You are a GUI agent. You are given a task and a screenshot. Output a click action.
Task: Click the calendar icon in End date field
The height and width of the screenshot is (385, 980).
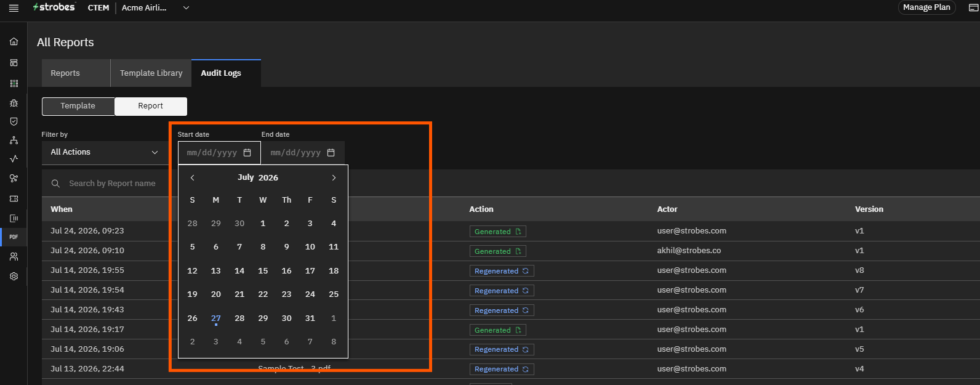331,153
